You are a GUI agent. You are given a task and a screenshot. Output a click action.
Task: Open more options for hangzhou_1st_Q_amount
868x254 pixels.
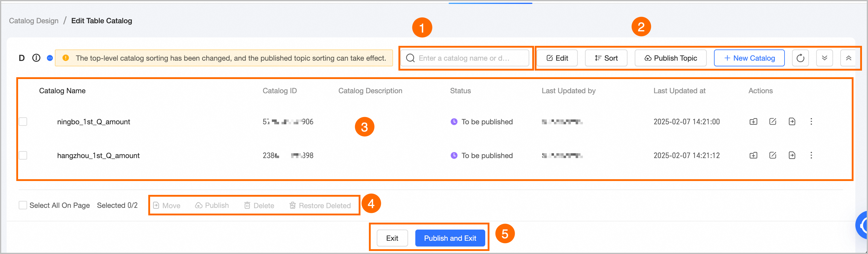(811, 155)
